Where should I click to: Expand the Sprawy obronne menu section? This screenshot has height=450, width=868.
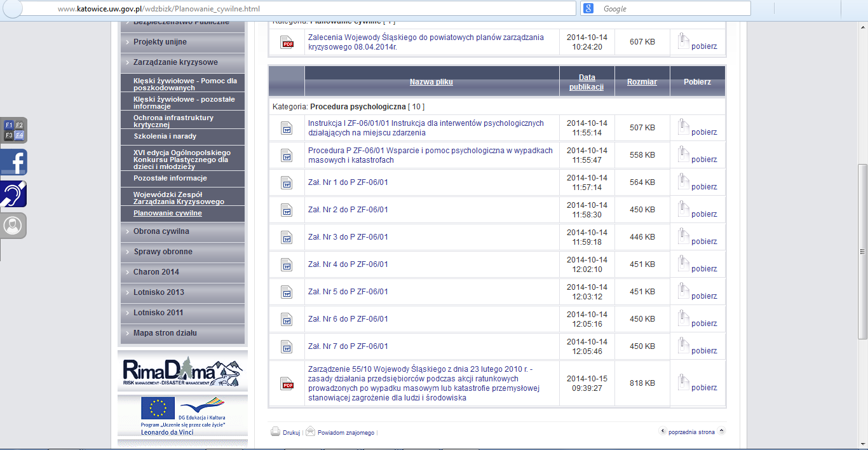tap(182, 252)
